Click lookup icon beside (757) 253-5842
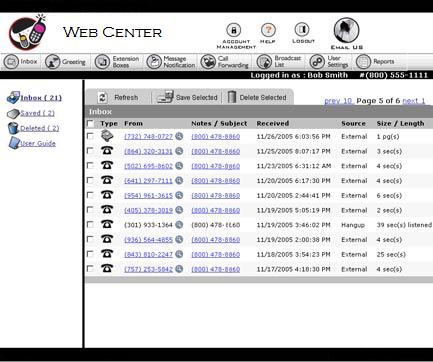The height and width of the screenshot is (362, 433). tap(179, 269)
